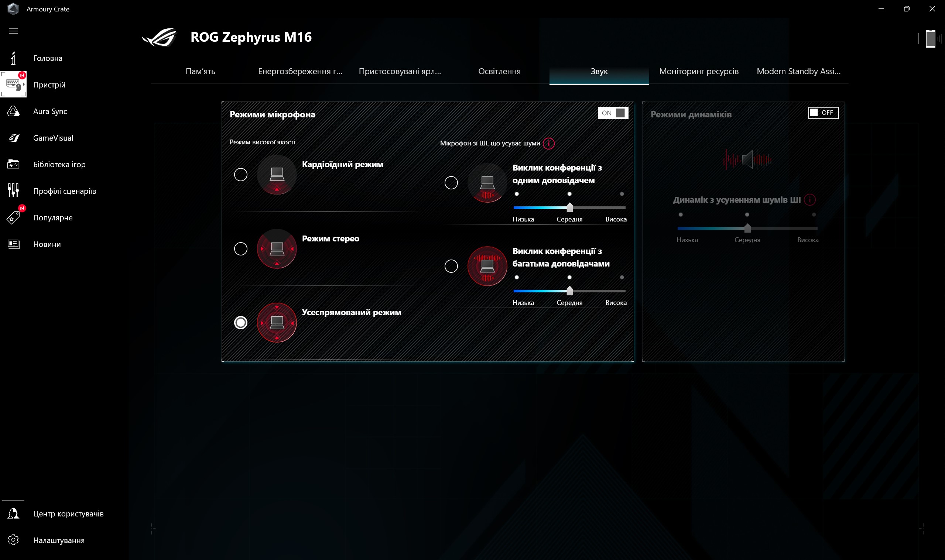This screenshot has height=560, width=945.
Task: Open the Популярне deals tag icon
Action: [13, 218]
